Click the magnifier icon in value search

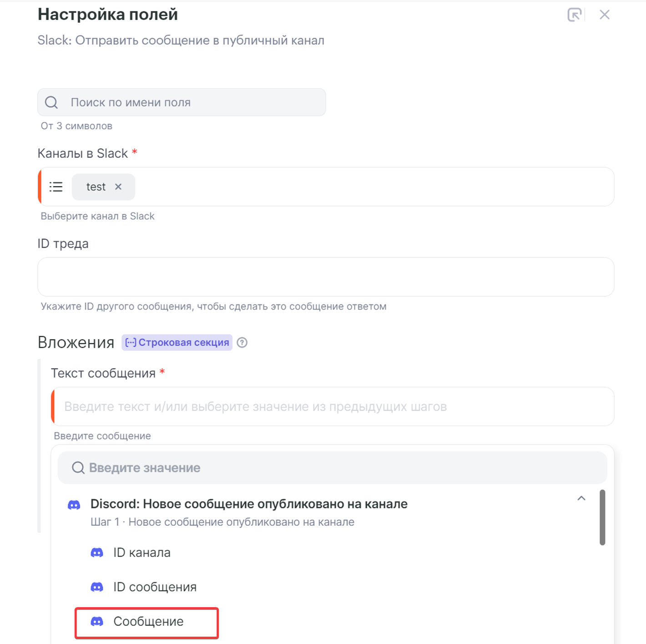[x=78, y=468]
